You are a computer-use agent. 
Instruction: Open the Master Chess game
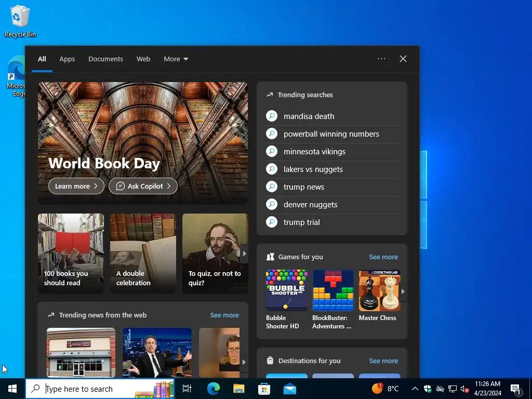[x=379, y=296]
